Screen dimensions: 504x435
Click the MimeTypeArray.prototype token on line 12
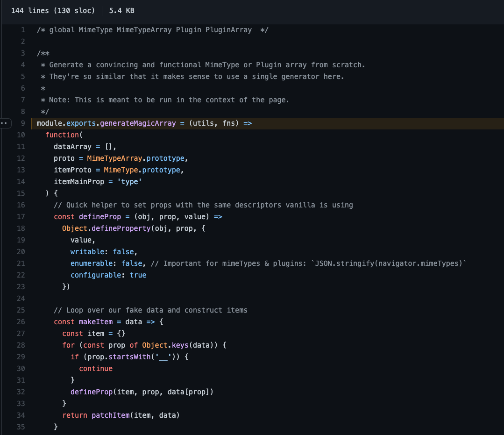pos(136,158)
